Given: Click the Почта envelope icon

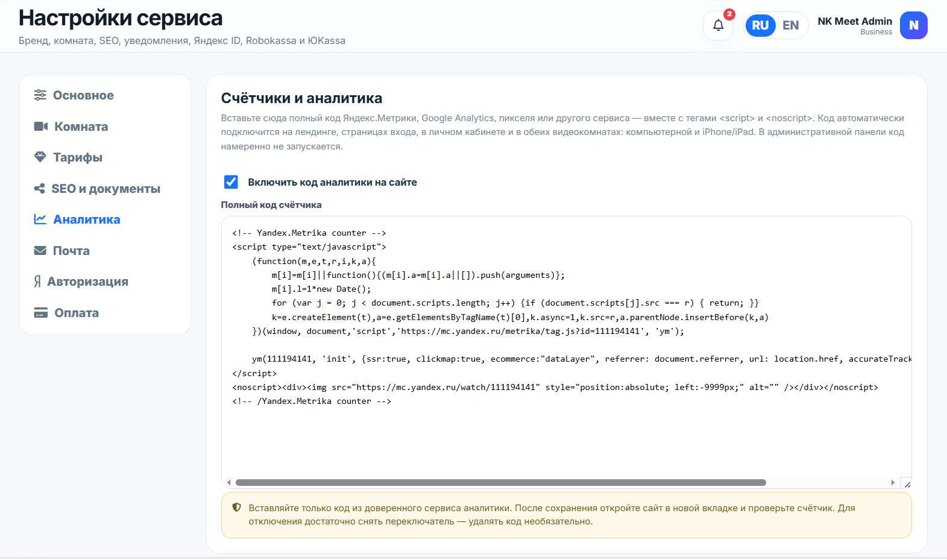Looking at the screenshot, I should 40,251.
